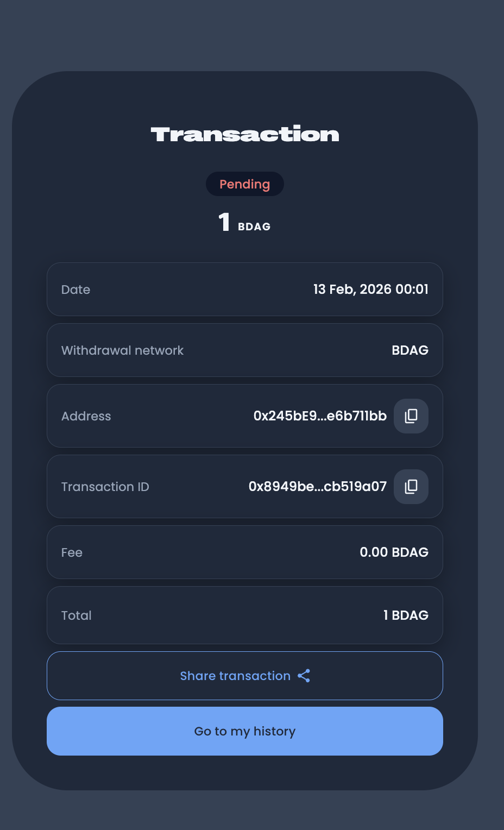Screen dimensions: 504x830
Task: Click the Transaction ID label
Action: click(x=105, y=487)
